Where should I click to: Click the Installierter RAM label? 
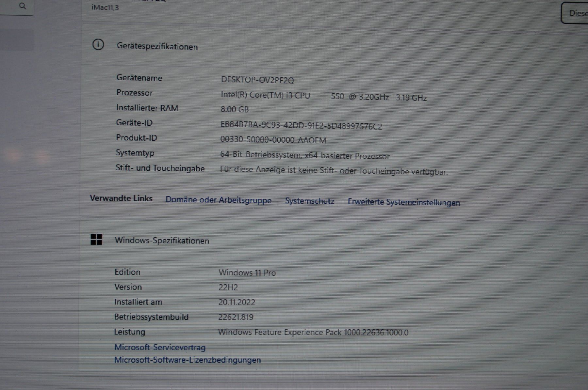click(x=147, y=108)
